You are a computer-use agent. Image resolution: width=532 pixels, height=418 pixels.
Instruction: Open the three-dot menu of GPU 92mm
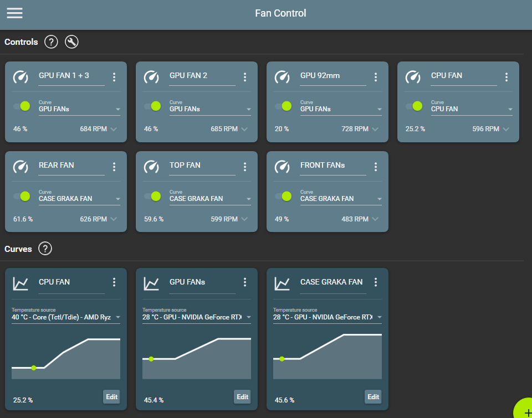tap(376, 77)
